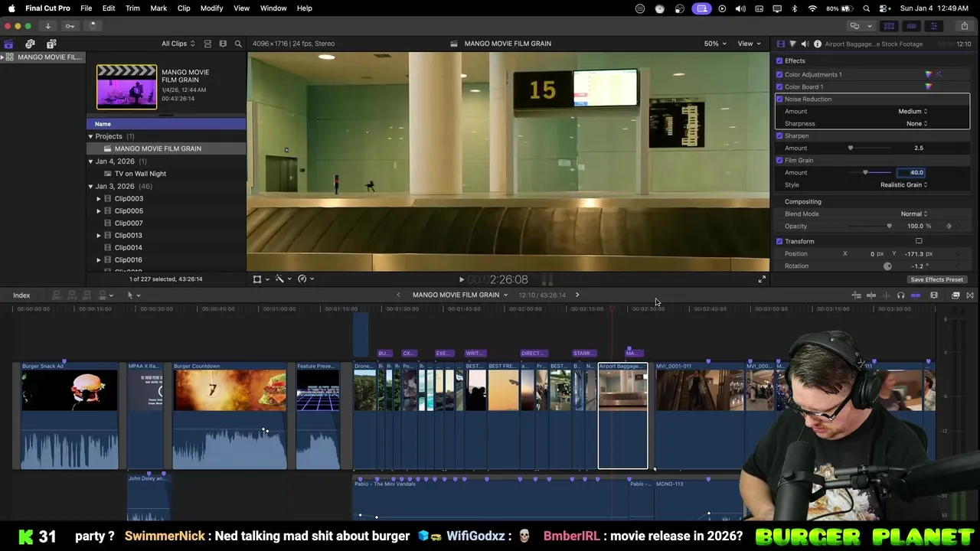Image resolution: width=980 pixels, height=551 pixels.
Task: Open the Transform tool popup in viewer
Action: coord(260,279)
